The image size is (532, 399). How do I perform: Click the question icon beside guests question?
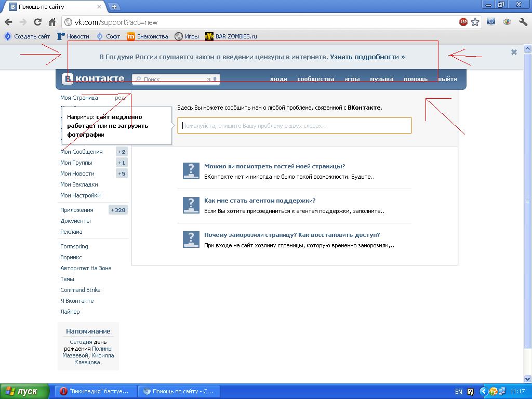[191, 170]
